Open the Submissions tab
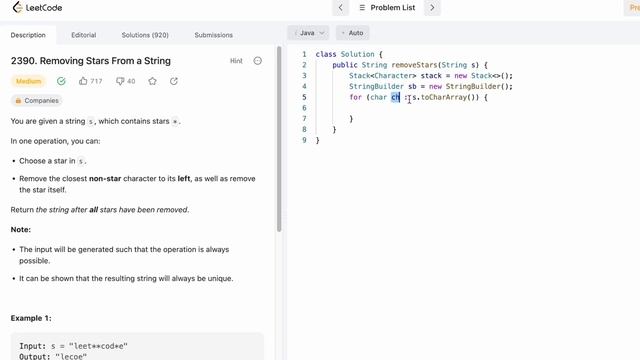 (x=213, y=35)
